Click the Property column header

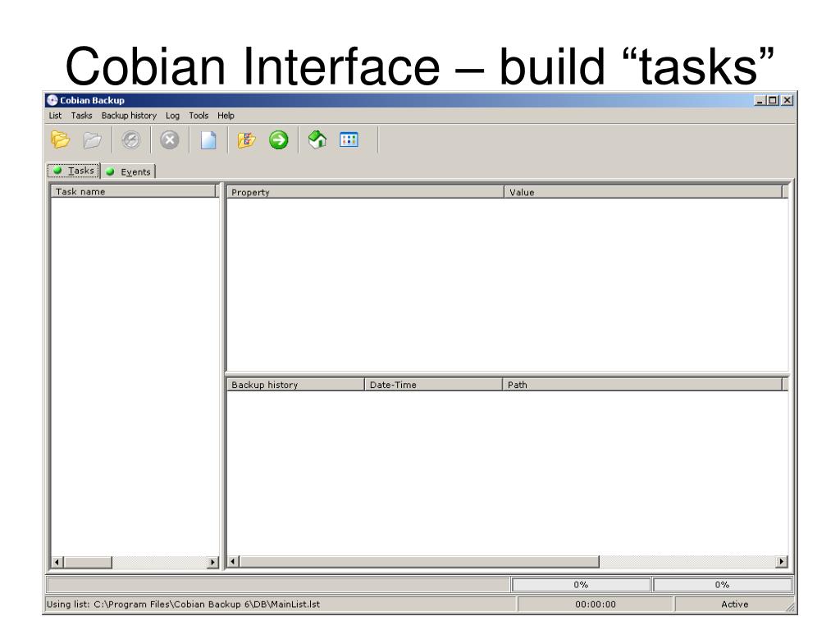tap(365, 192)
